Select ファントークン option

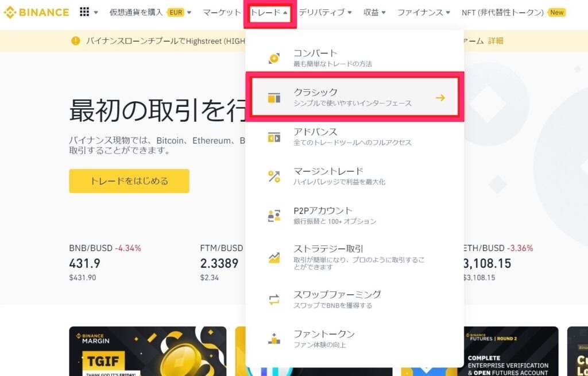coord(355,339)
